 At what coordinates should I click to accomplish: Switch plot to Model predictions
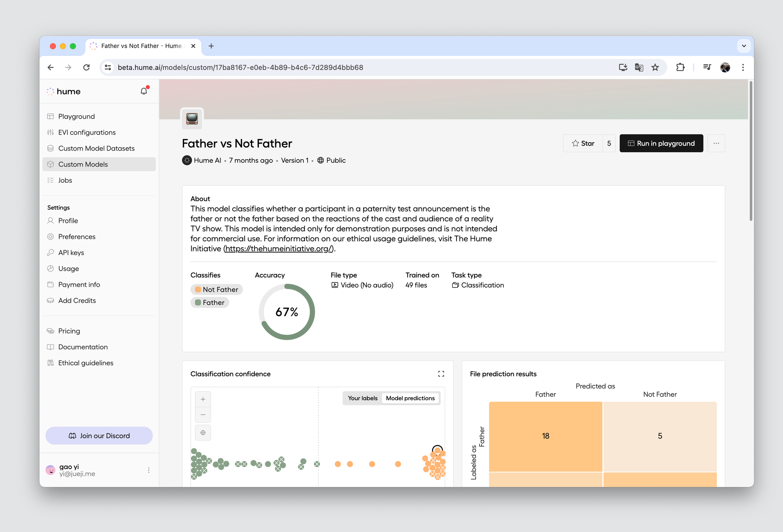pos(410,398)
